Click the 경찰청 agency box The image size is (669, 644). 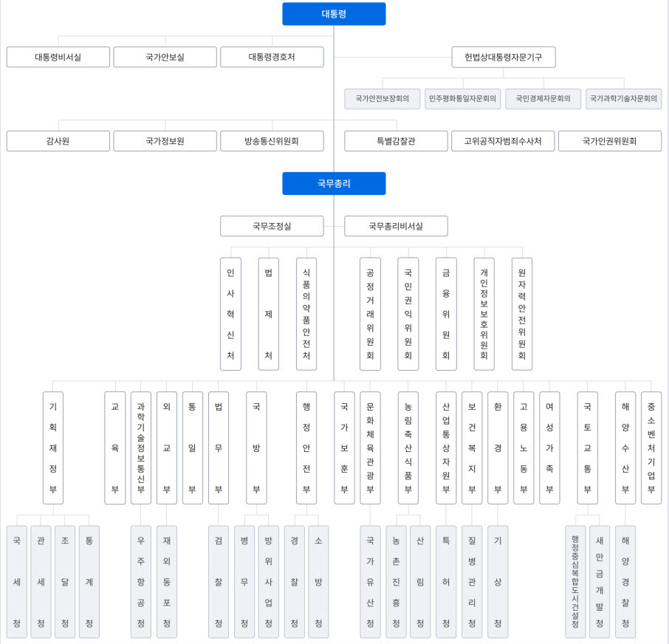point(295,582)
